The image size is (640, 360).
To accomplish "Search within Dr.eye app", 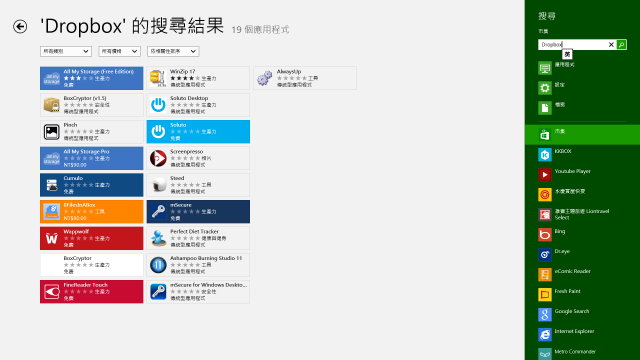I will [582, 254].
